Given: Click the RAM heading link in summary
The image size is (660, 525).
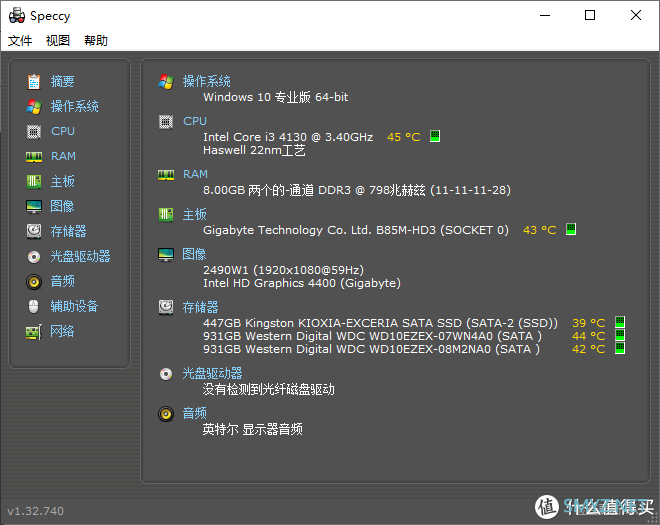Looking at the screenshot, I should 195,174.
